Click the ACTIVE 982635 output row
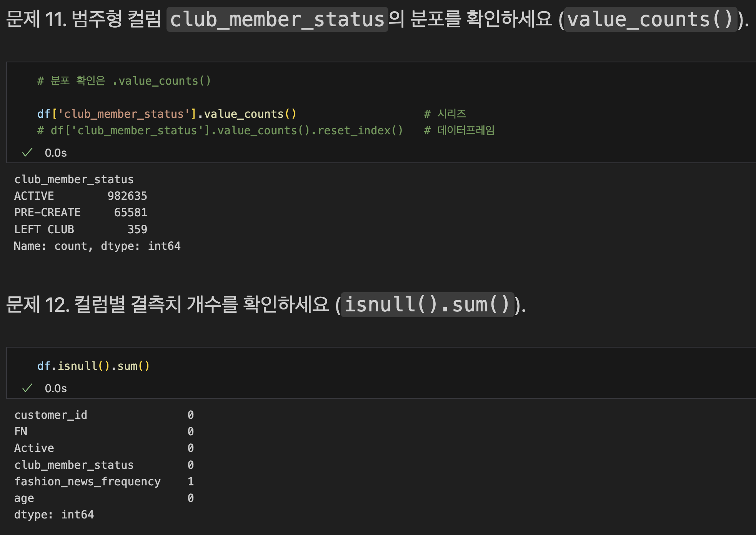 tap(80, 196)
